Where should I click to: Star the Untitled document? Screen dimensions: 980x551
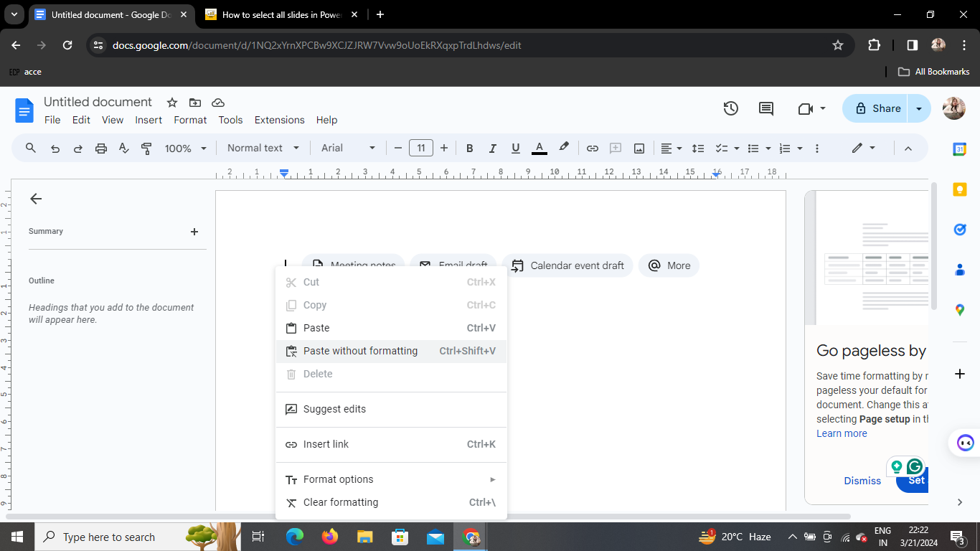point(172,103)
